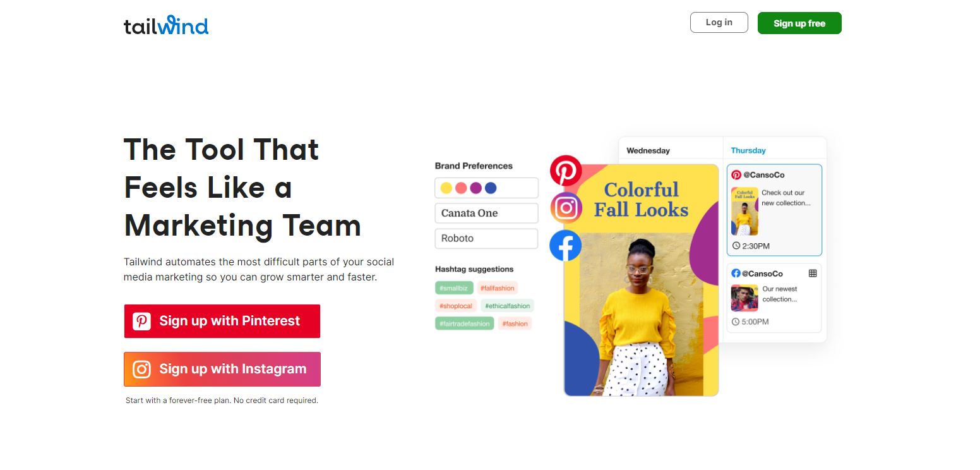Pick the blue brand color swatch

491,188
